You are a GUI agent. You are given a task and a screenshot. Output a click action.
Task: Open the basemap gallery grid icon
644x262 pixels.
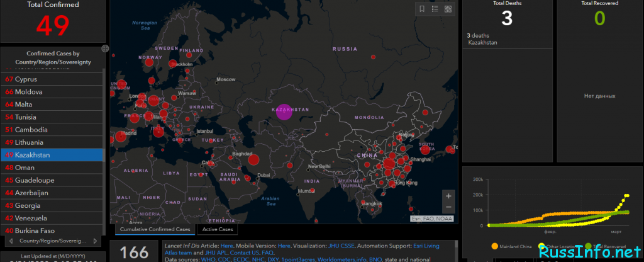[x=448, y=9]
